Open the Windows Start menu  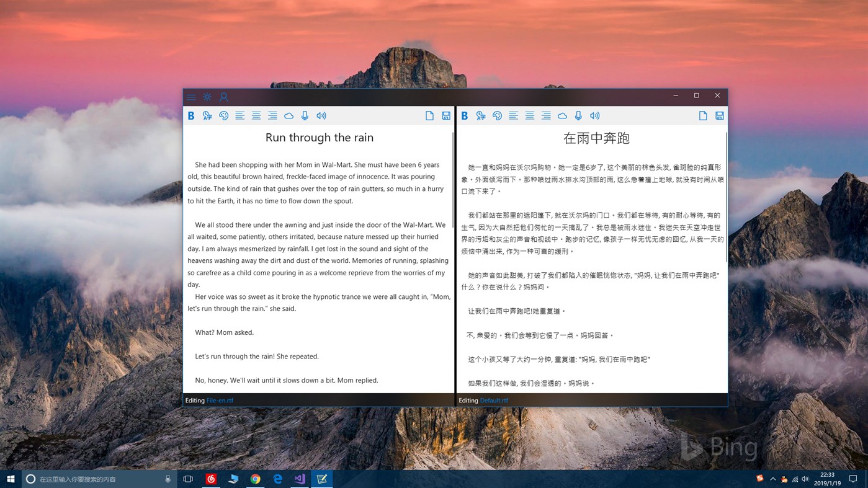point(11,478)
